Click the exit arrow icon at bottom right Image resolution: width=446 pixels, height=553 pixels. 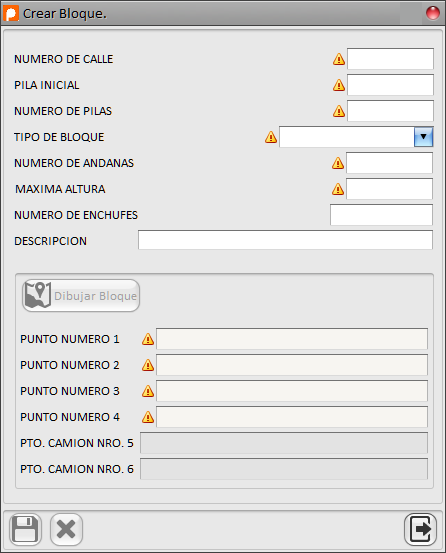point(420,529)
